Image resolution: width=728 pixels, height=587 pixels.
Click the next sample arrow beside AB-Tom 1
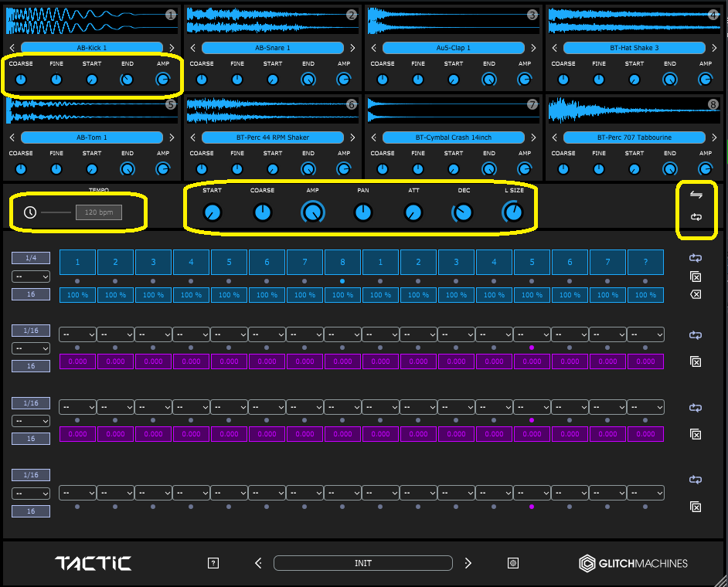point(172,137)
